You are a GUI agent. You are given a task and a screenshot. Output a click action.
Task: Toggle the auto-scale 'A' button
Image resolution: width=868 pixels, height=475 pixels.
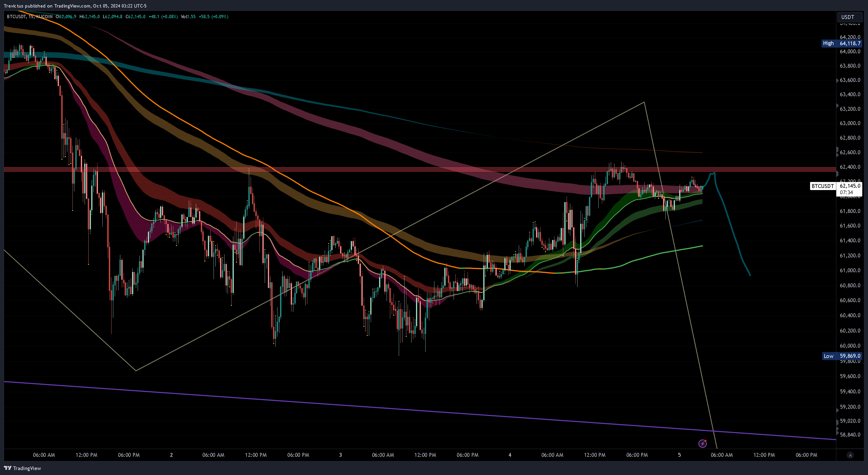click(850, 455)
